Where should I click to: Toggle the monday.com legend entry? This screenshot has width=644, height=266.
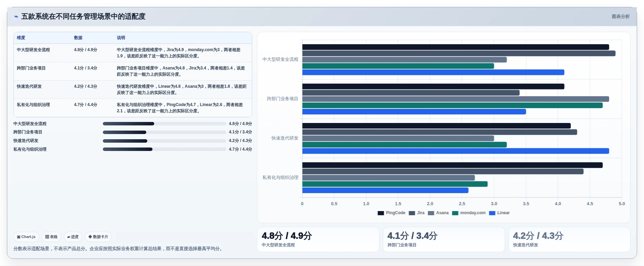click(x=469, y=213)
